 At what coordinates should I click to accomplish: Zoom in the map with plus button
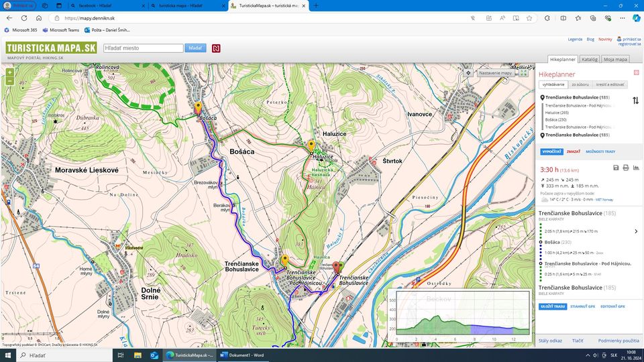click(x=9, y=72)
